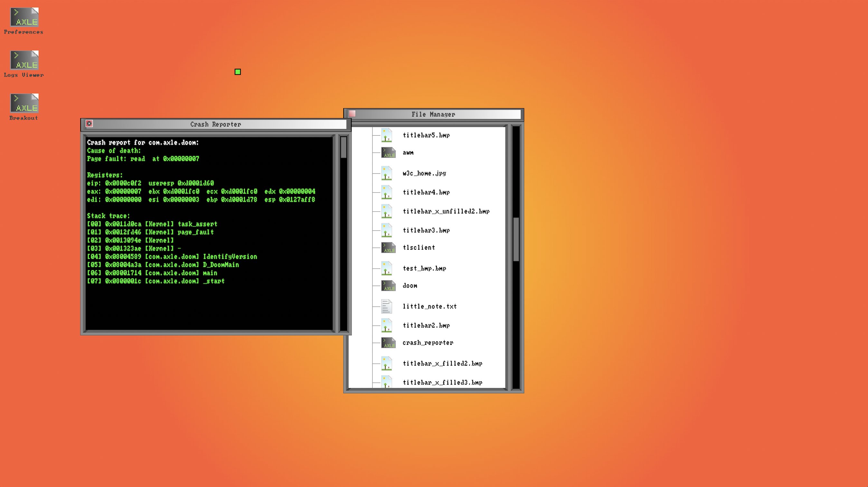Select test_bmp.bmp file entry

pyautogui.click(x=424, y=269)
